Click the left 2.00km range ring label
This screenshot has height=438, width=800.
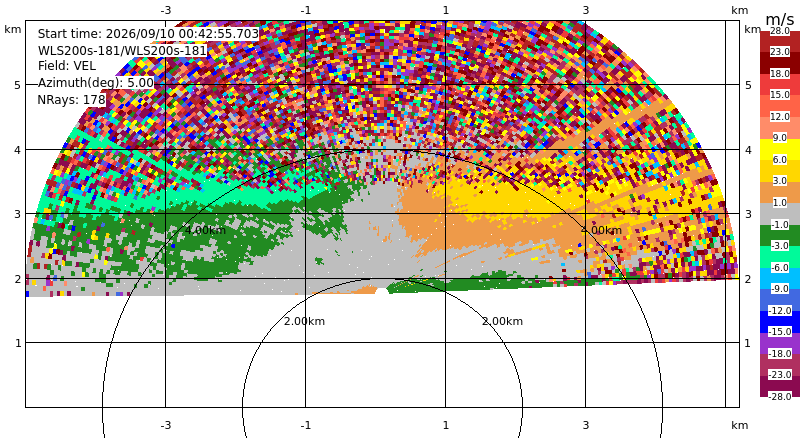pyautogui.click(x=305, y=321)
